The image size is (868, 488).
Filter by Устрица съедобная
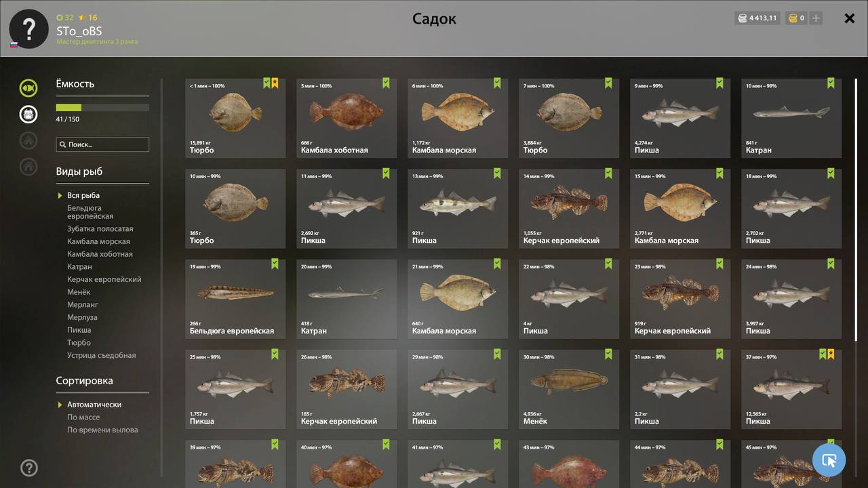point(102,355)
